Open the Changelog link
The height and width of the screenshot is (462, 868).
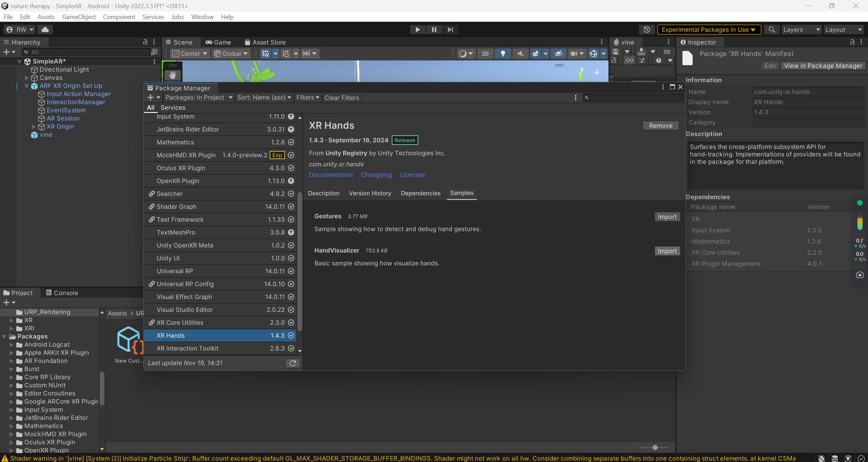point(376,175)
